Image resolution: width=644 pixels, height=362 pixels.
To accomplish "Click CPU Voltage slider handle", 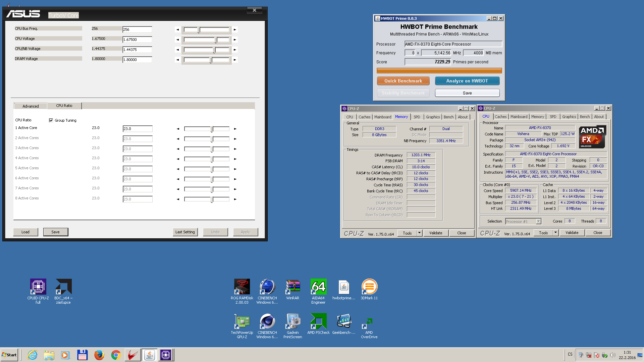I will tap(216, 40).
